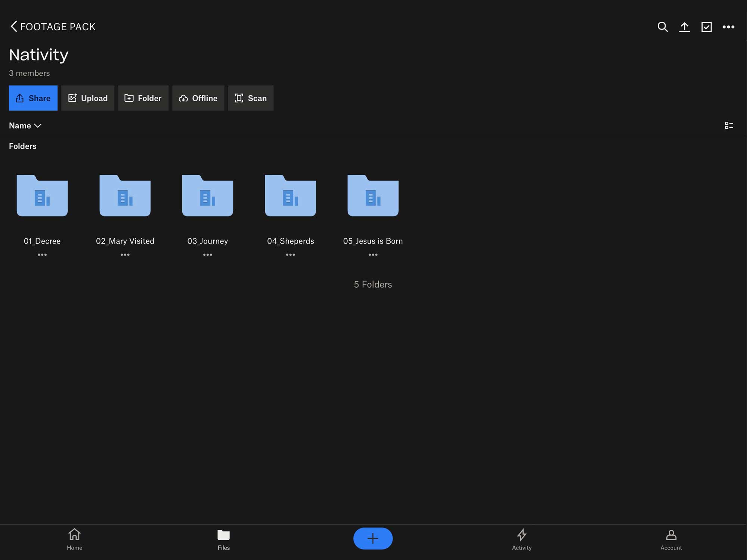Show options for 02_Mary Visited
Image resolution: width=747 pixels, height=560 pixels.
pyautogui.click(x=125, y=255)
